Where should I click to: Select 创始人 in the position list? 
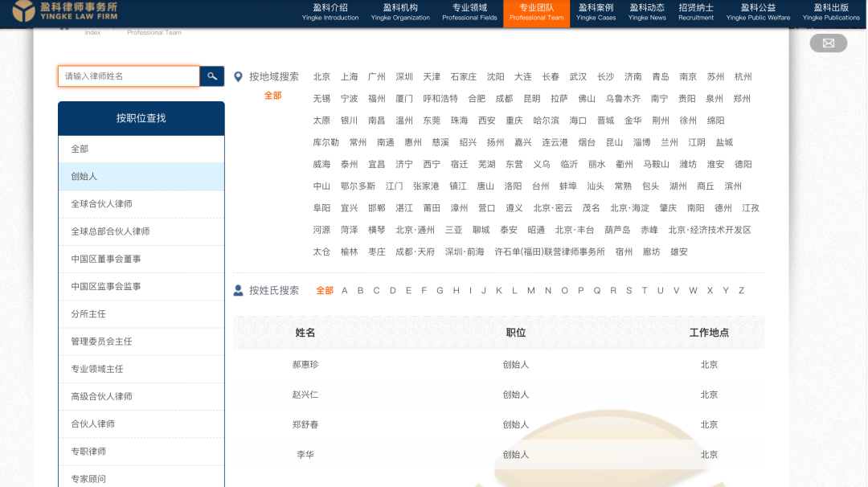coord(84,177)
